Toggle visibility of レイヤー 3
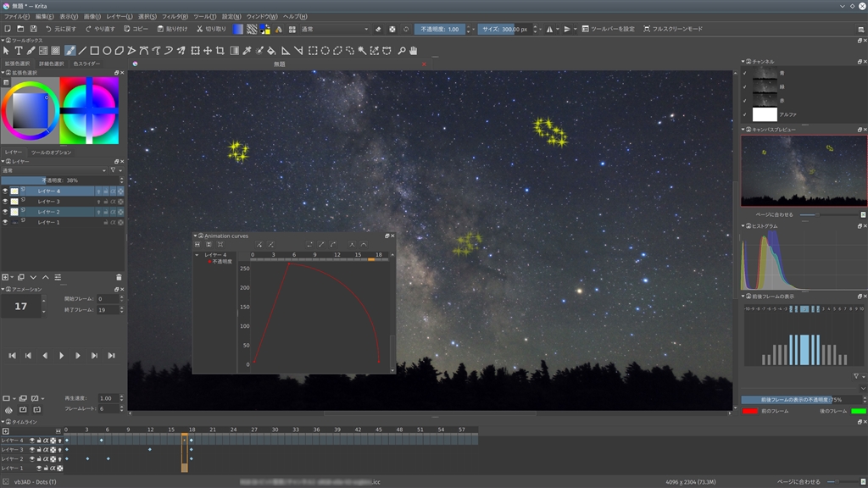Image resolution: width=868 pixels, height=488 pixels. [5, 202]
